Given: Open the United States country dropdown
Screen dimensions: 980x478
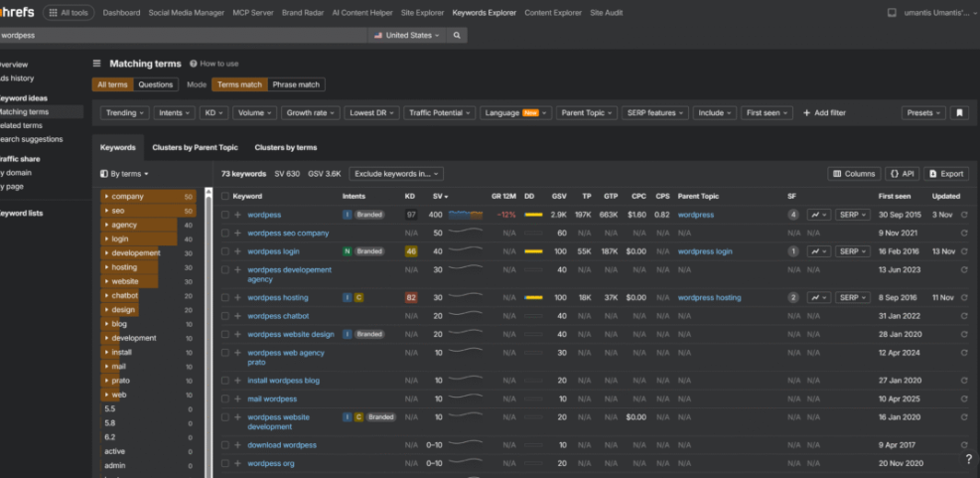Looking at the screenshot, I should pos(407,36).
